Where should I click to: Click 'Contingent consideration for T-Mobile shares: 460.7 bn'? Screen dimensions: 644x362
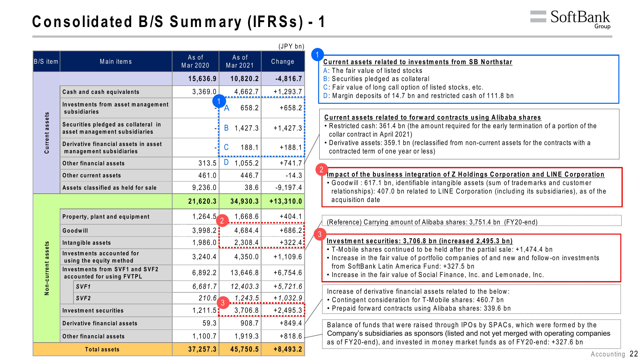pyautogui.click(x=415, y=300)
